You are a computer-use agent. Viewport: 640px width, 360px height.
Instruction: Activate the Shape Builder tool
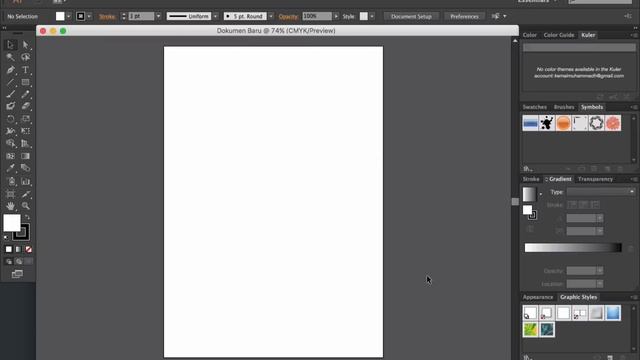point(10,143)
